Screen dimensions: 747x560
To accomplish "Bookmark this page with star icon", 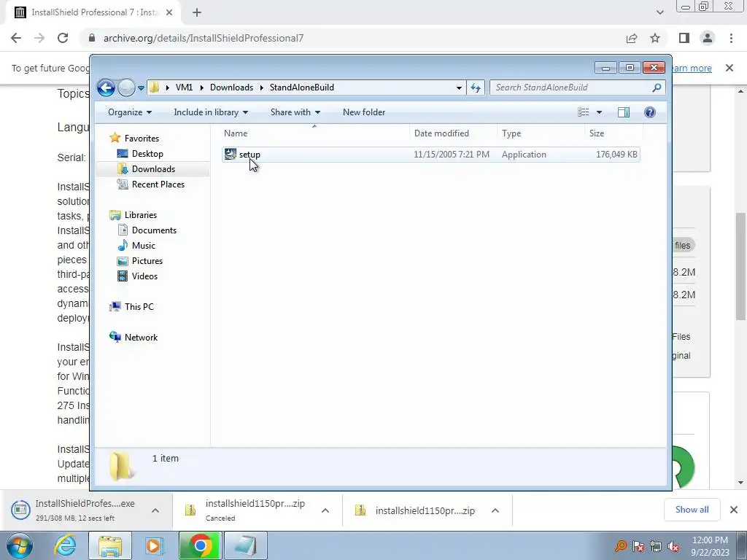I will [x=655, y=38].
